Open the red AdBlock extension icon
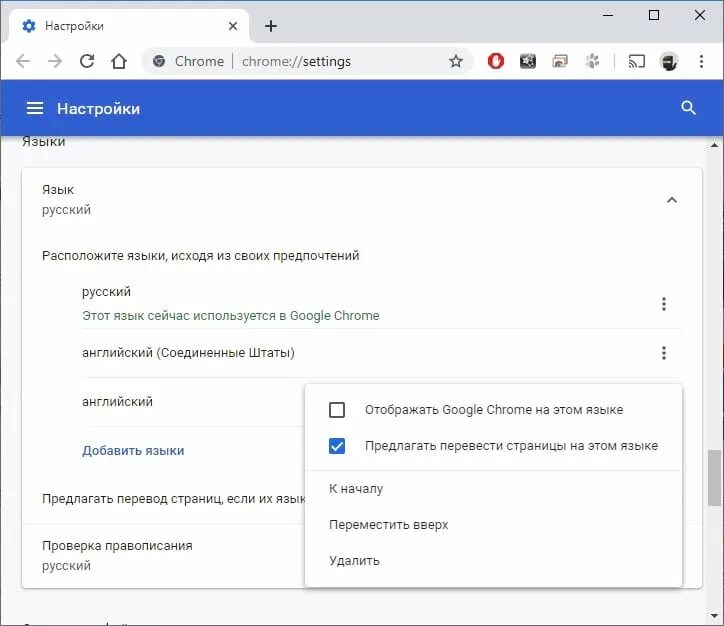This screenshot has height=626, width=724. (495, 61)
